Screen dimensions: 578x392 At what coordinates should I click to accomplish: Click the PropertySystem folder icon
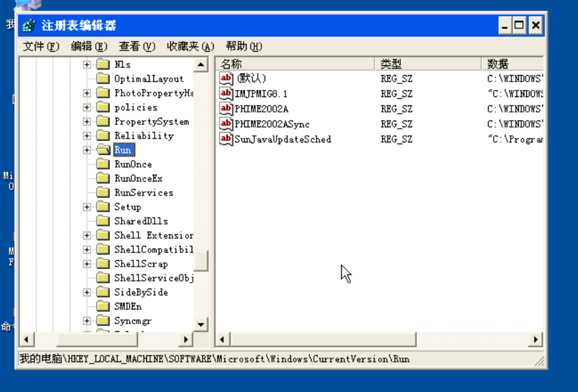[103, 122]
